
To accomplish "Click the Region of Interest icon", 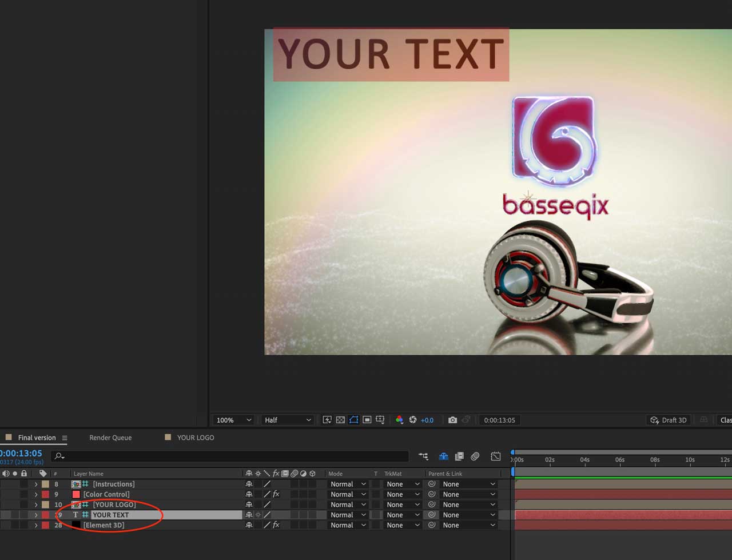I will coord(367,420).
